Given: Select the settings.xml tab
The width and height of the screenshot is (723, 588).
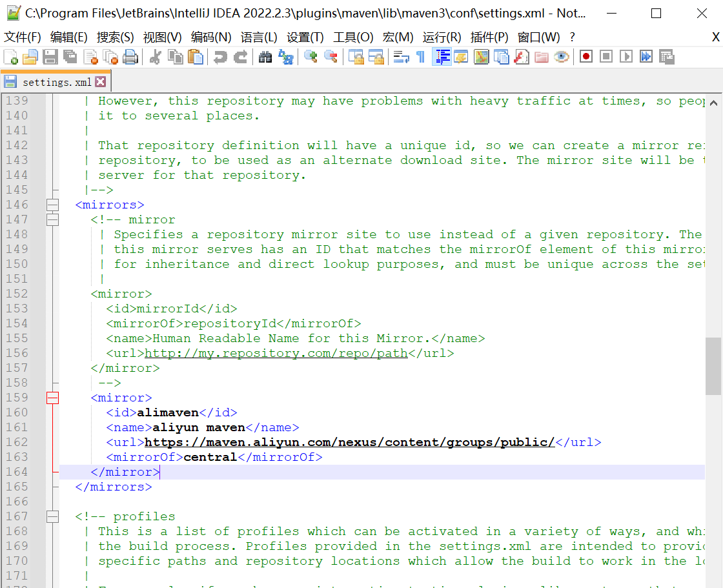Looking at the screenshot, I should [56, 82].
